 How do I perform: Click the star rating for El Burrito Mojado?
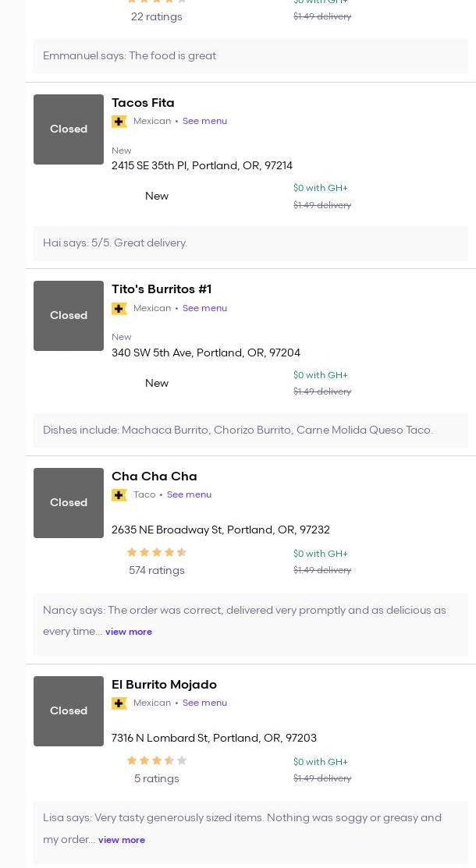(x=157, y=760)
